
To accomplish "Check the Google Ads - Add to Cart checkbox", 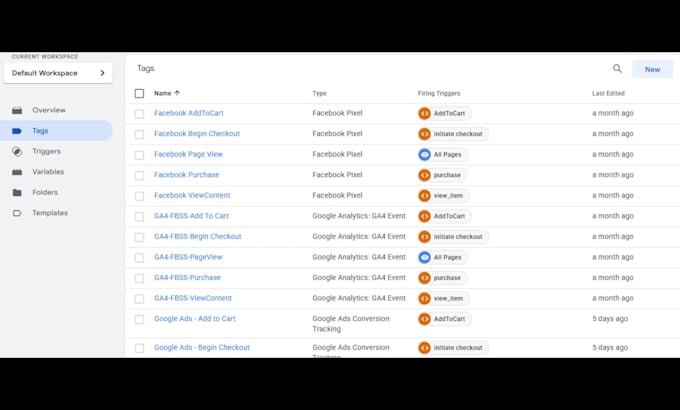I will click(x=139, y=319).
